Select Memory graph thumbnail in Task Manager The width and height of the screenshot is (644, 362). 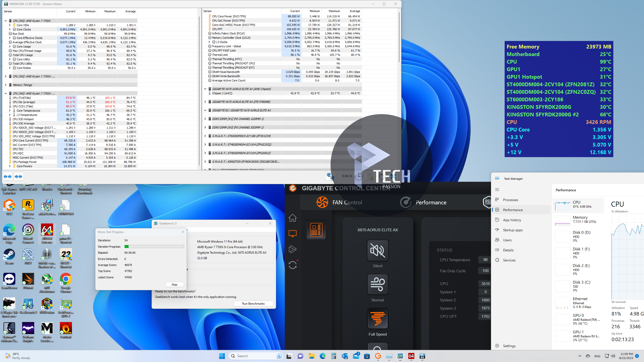563,220
